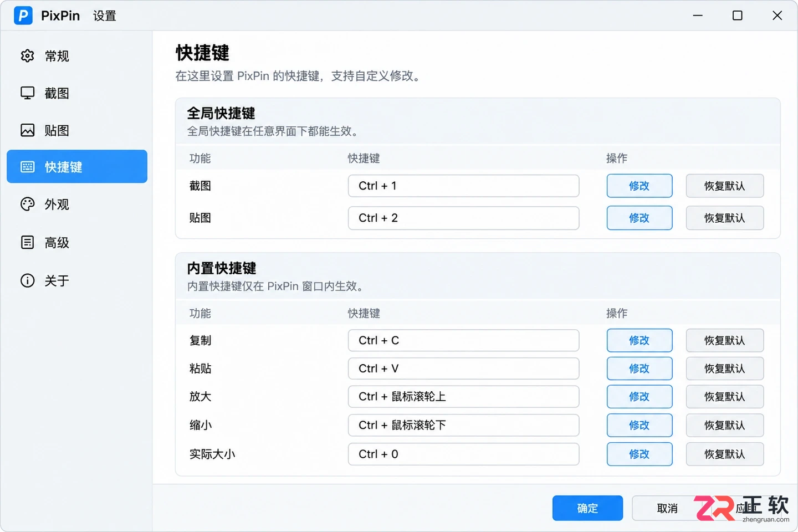Cancel changes with the 取消 button

tap(667, 508)
